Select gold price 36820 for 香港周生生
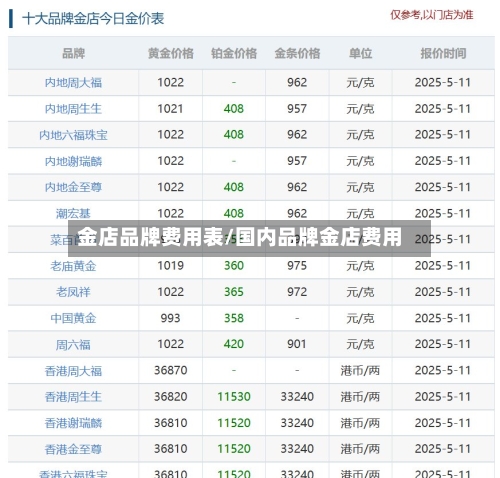500x478 pixels. (170, 397)
